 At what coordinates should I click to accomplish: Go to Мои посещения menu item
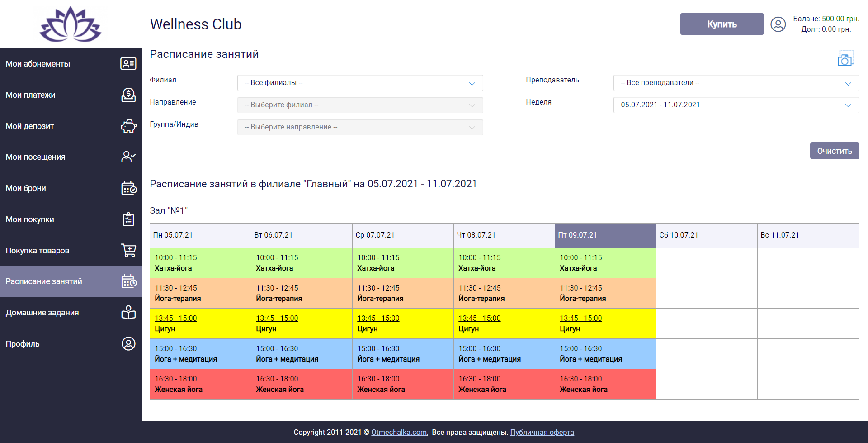tap(36, 157)
